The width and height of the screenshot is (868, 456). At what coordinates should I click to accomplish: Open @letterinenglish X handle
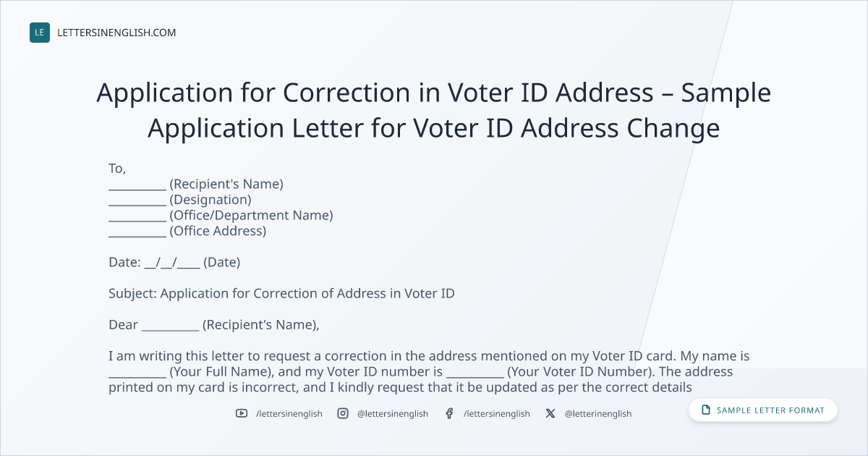coord(598,413)
